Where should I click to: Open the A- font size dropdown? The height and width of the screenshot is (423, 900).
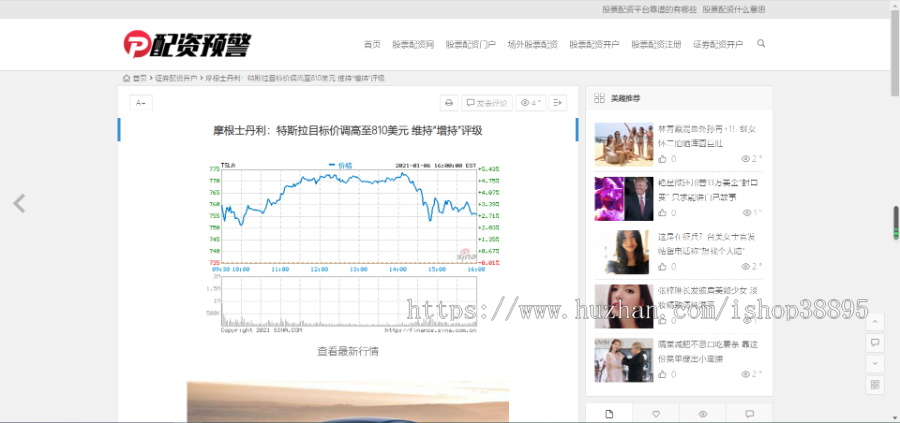pos(141,103)
